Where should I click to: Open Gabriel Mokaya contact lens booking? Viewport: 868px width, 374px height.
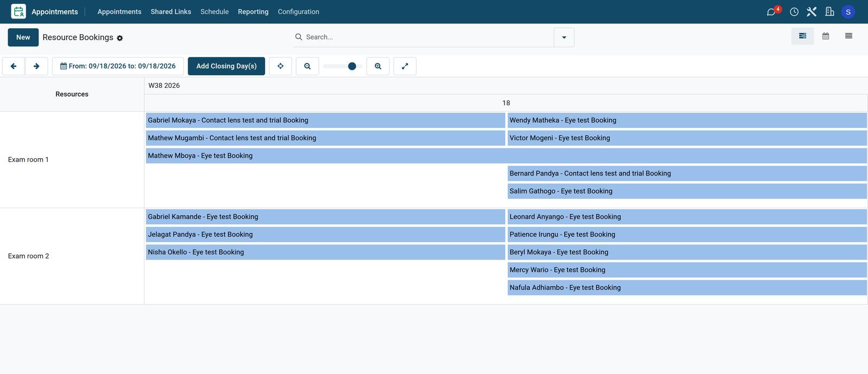(x=325, y=120)
